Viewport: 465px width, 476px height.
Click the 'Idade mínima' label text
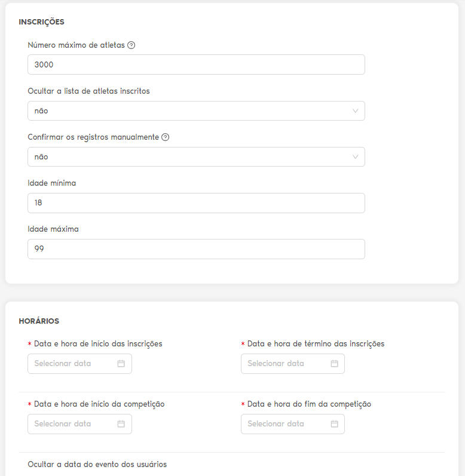click(x=52, y=183)
